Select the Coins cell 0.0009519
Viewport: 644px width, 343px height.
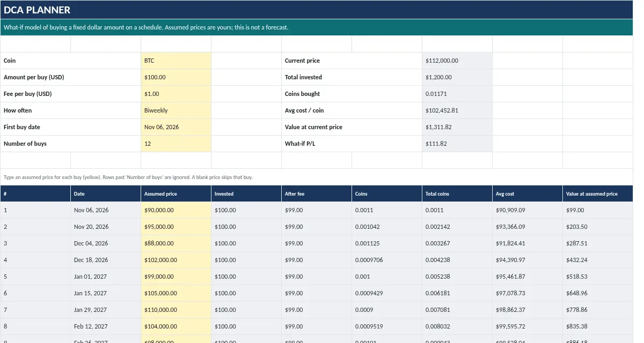click(x=387, y=326)
